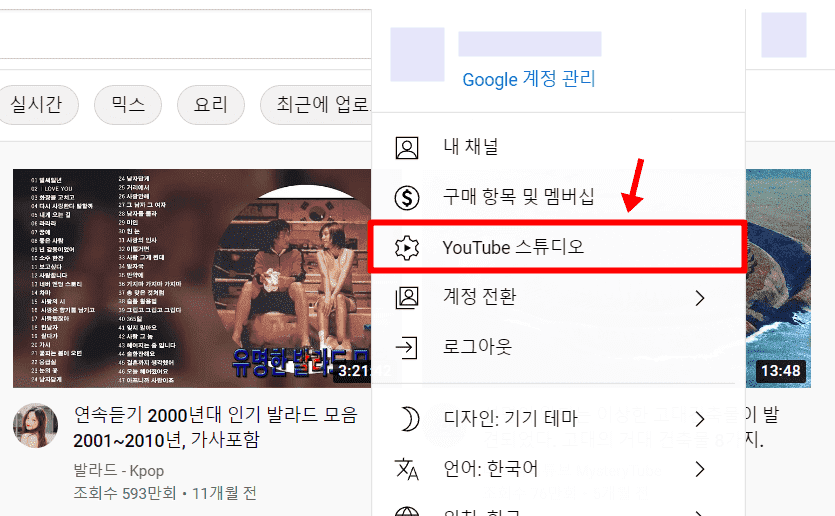Click the 조회수 593만회 view count text

coord(125,493)
